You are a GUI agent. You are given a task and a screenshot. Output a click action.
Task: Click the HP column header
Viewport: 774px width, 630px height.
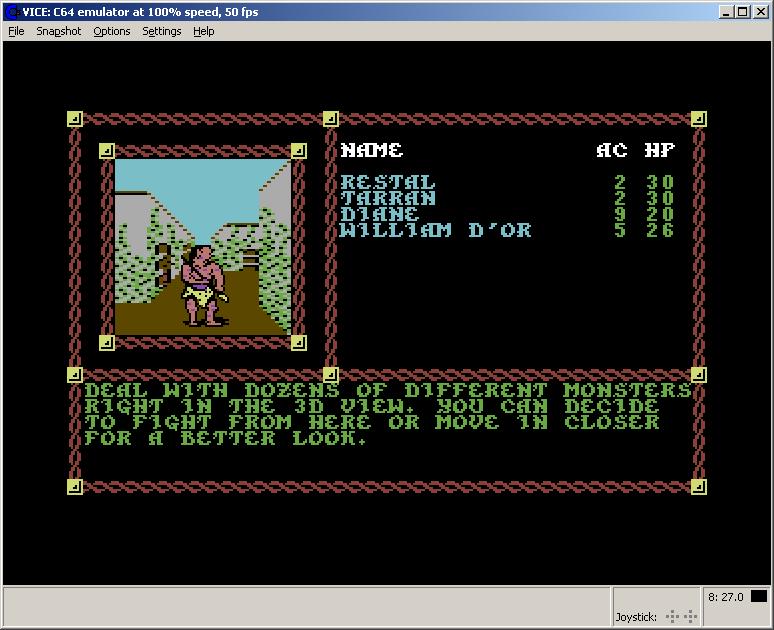(x=659, y=150)
